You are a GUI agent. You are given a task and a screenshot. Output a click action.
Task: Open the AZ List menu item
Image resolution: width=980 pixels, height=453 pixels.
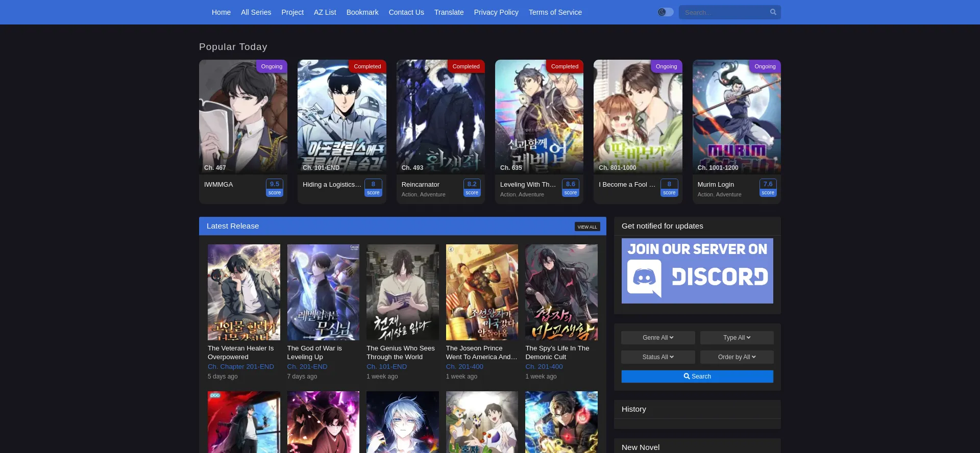(x=325, y=12)
